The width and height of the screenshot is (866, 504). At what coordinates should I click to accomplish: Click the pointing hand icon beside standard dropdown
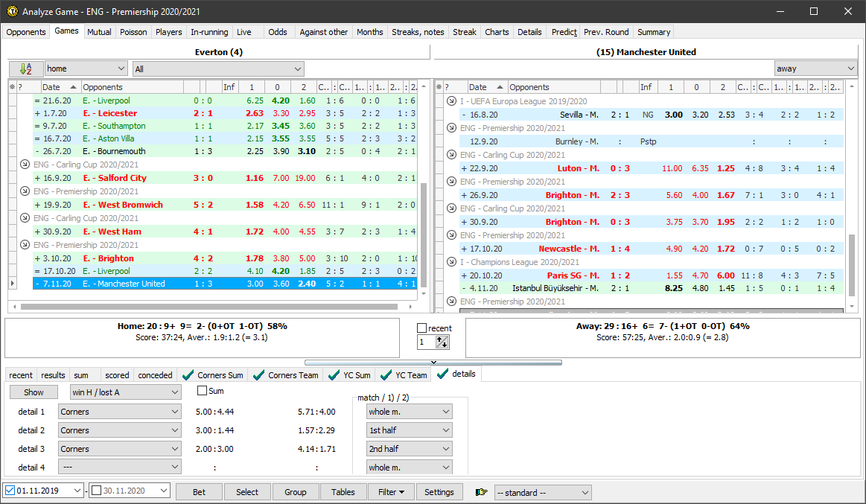point(482,492)
